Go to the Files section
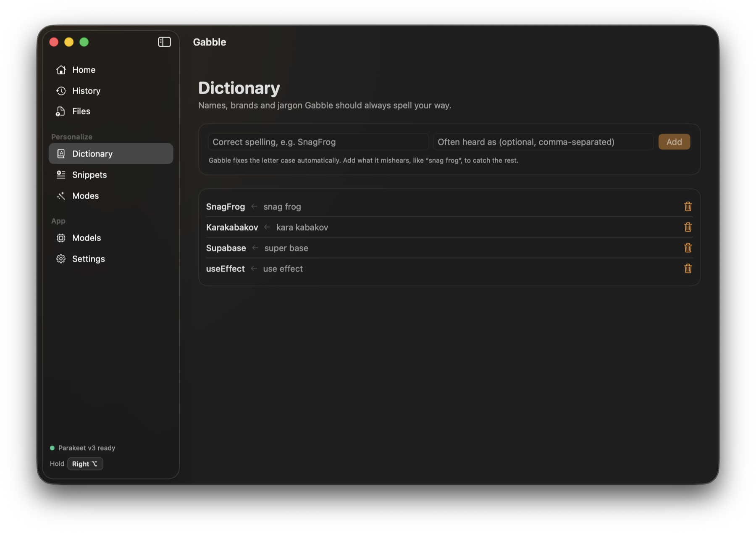Image resolution: width=756 pixels, height=533 pixels. 111,111
